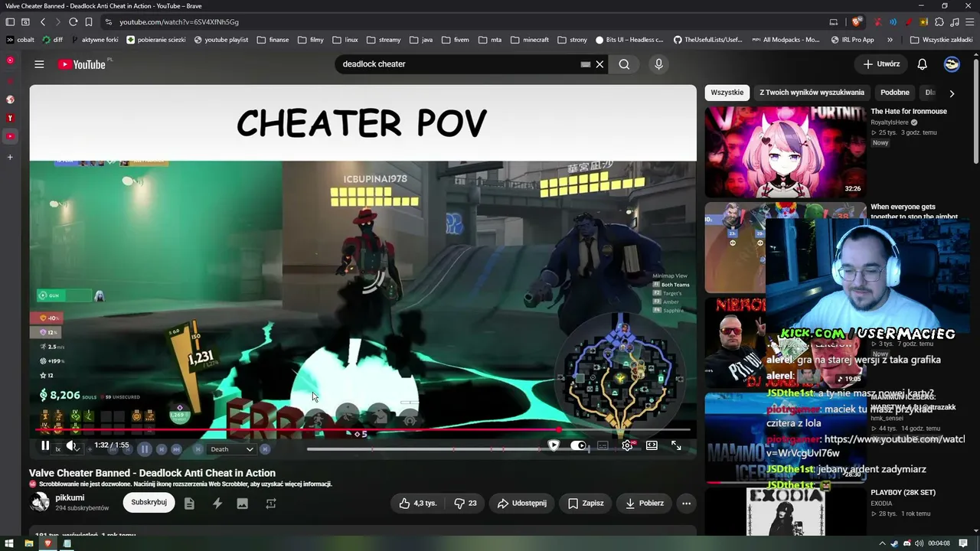Select the 'Podobne' filter chip

(895, 93)
